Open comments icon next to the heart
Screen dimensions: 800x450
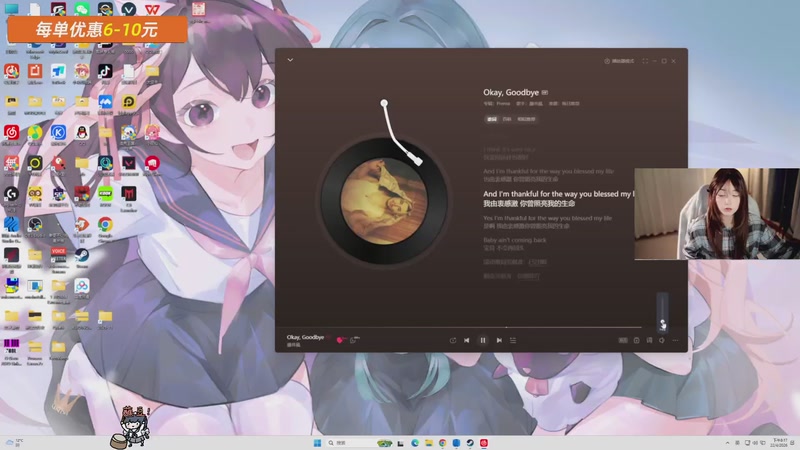tap(354, 340)
